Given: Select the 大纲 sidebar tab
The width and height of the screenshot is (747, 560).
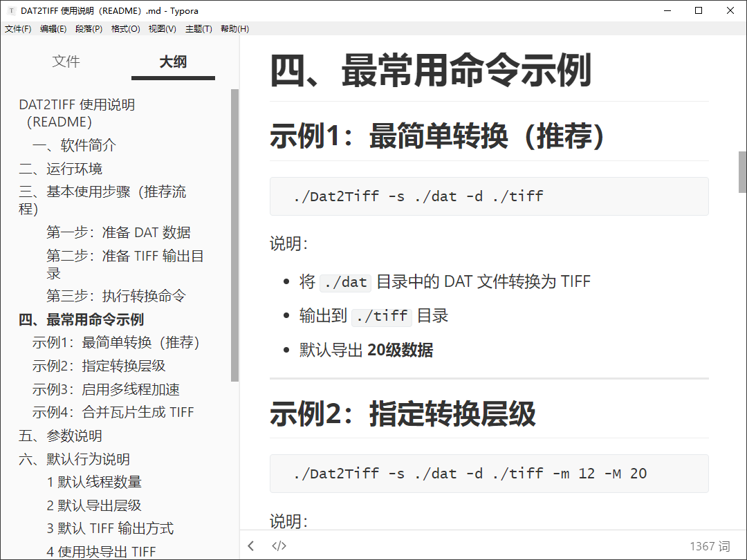Looking at the screenshot, I should tap(173, 62).
